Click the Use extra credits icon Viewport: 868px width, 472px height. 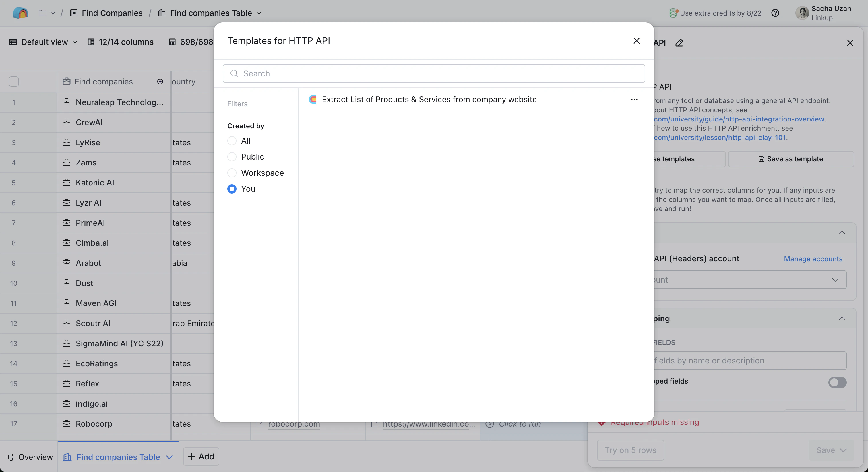click(x=673, y=13)
